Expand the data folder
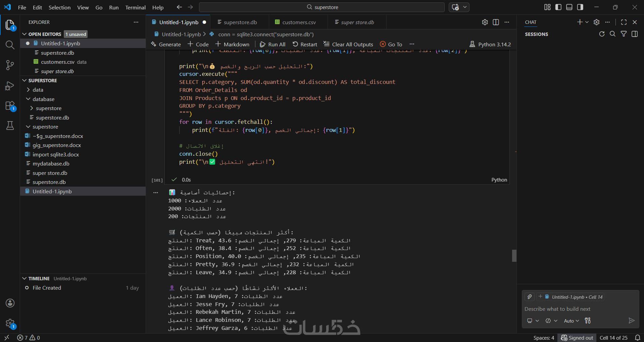This screenshot has width=644, height=342. [x=38, y=90]
